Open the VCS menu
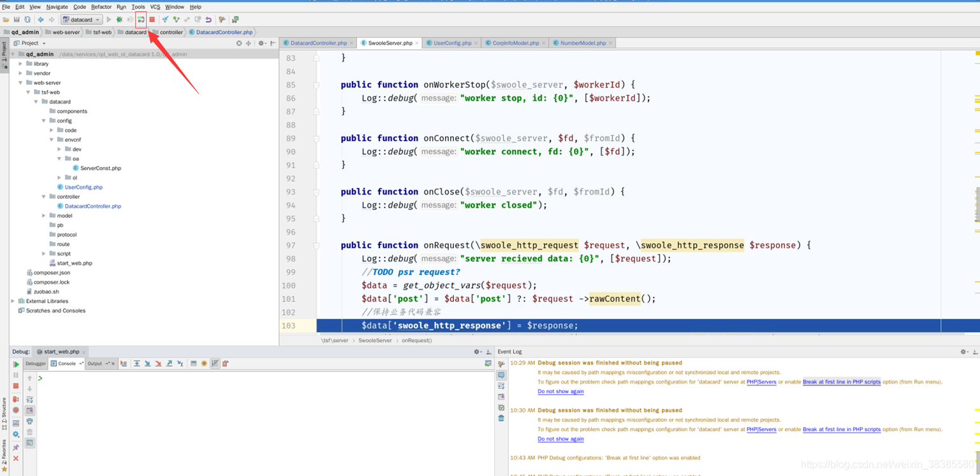 pyautogui.click(x=155, y=7)
